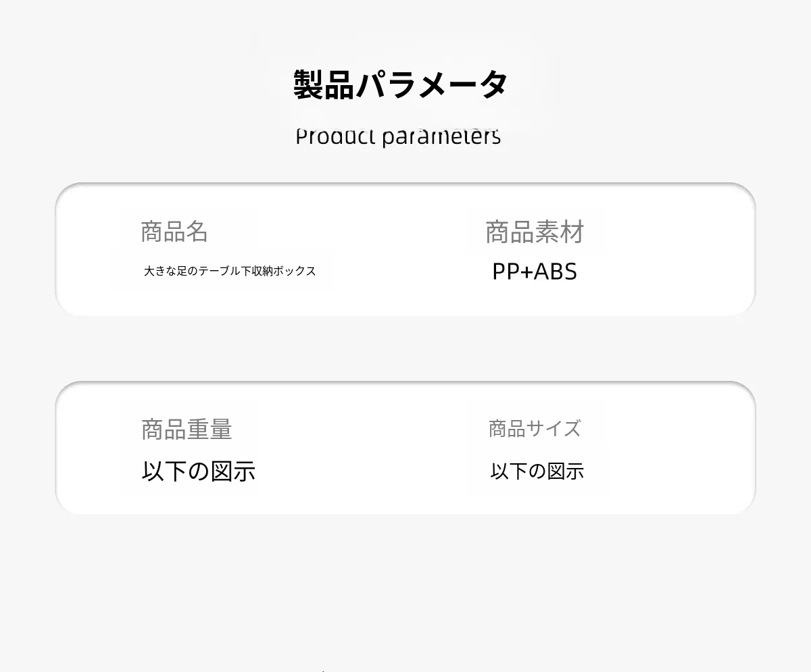Click 以下の図示 under 商品サイズ
The image size is (811, 672).
coord(537,471)
